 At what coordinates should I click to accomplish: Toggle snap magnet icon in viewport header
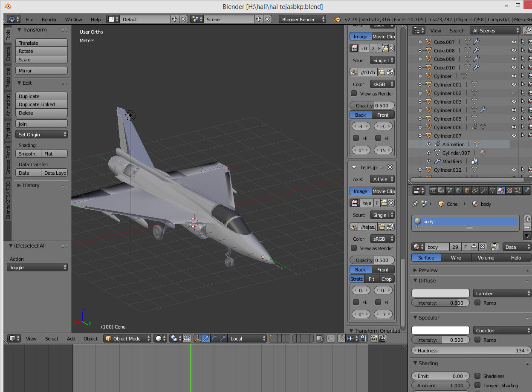point(341,338)
